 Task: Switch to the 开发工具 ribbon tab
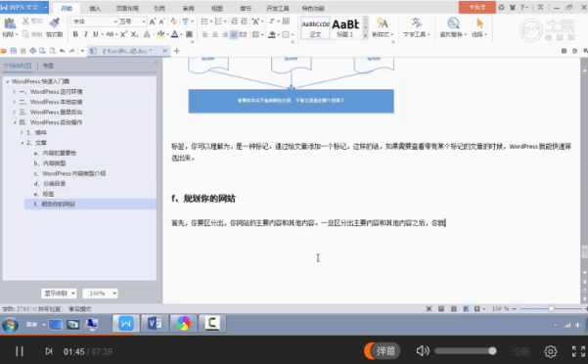278,8
